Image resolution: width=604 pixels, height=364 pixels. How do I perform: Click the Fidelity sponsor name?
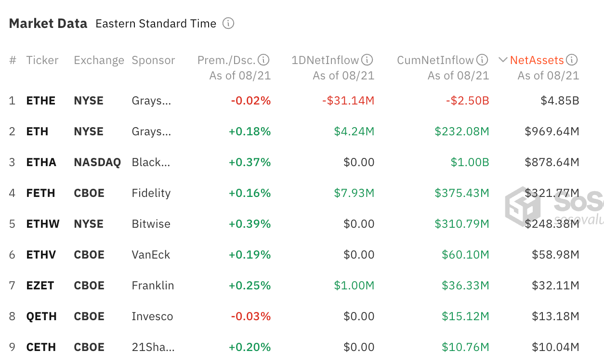click(x=151, y=193)
